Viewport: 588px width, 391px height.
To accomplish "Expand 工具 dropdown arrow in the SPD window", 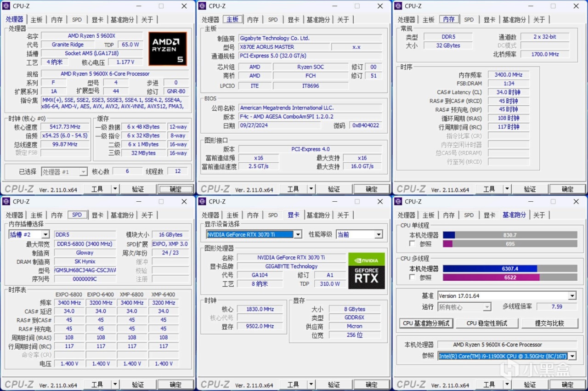I will click(115, 385).
